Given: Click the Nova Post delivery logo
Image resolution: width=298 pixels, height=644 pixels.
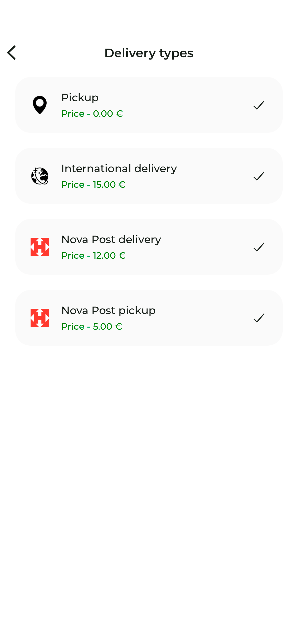Looking at the screenshot, I should click(40, 247).
